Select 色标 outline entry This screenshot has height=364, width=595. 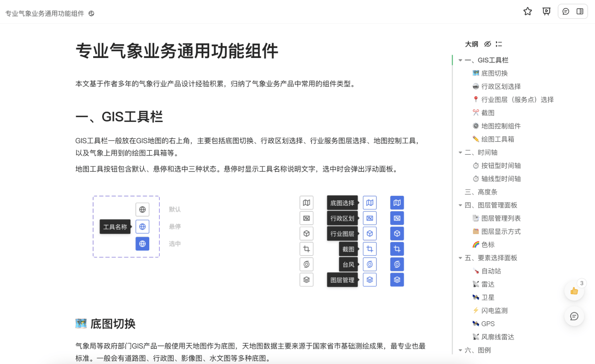(483, 244)
